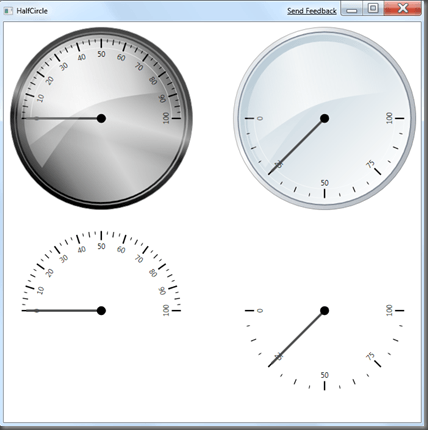The image size is (428, 430).
Task: Click the 100 label on bottom-right plain gauge
Action: [x=389, y=310]
